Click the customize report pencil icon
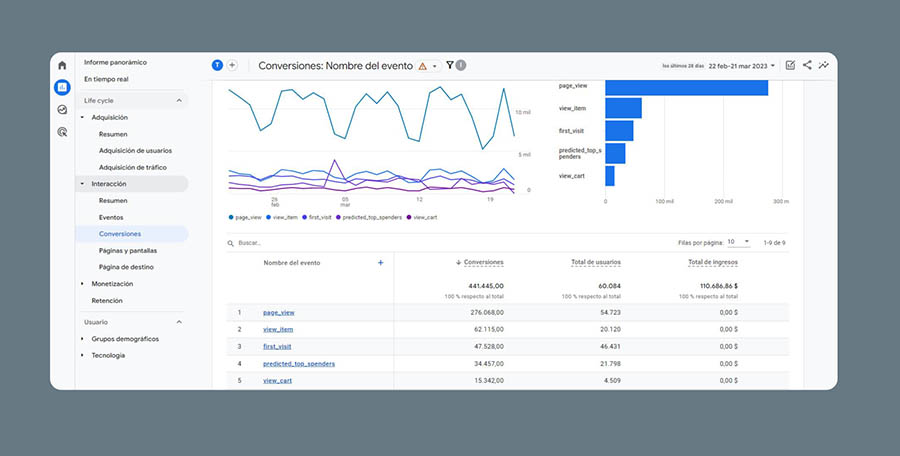The width and height of the screenshot is (900, 456). point(790,65)
